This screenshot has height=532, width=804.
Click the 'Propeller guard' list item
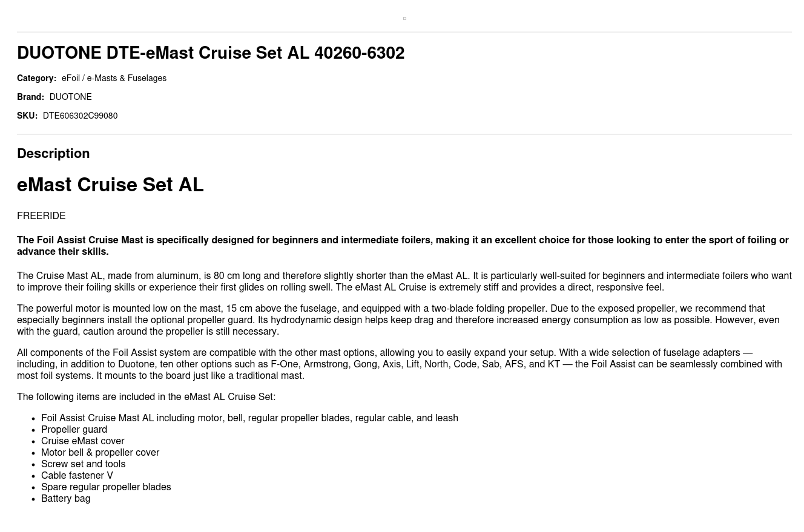tap(74, 430)
